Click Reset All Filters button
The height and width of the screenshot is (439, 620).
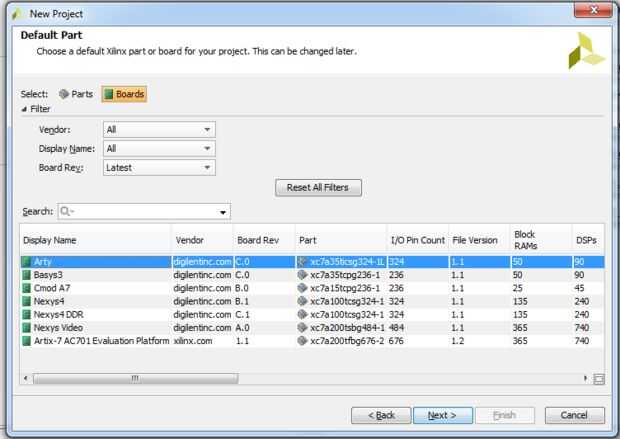318,187
